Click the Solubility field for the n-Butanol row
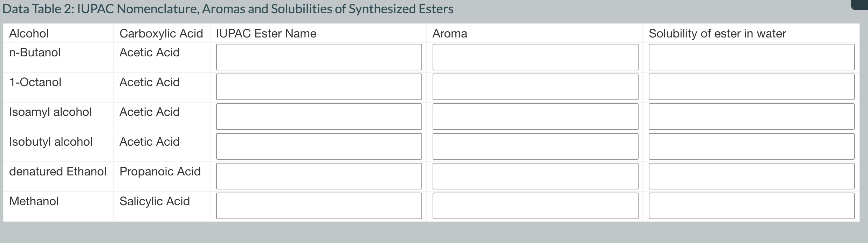 [751, 57]
